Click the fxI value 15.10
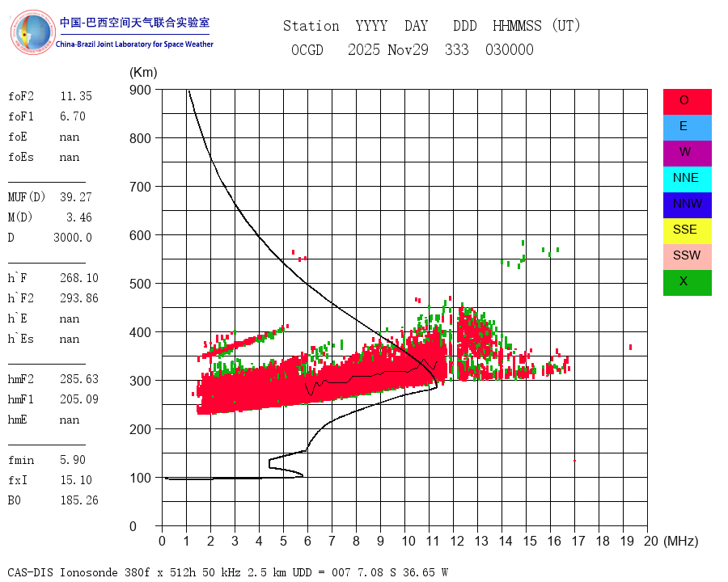The height and width of the screenshot is (582, 728). point(76,480)
